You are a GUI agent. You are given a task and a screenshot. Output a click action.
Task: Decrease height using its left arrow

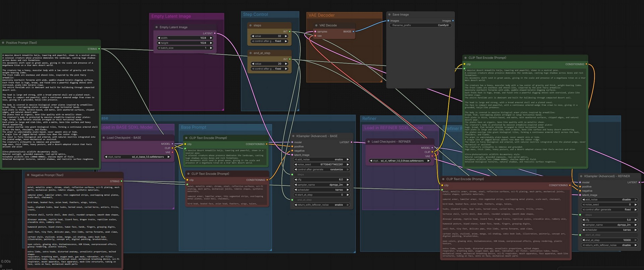tap(159, 43)
